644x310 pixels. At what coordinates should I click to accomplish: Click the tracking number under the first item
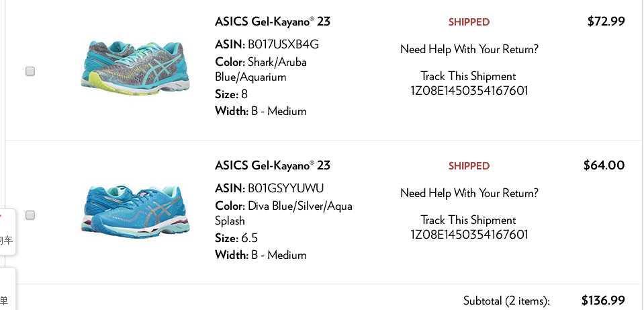point(469,91)
